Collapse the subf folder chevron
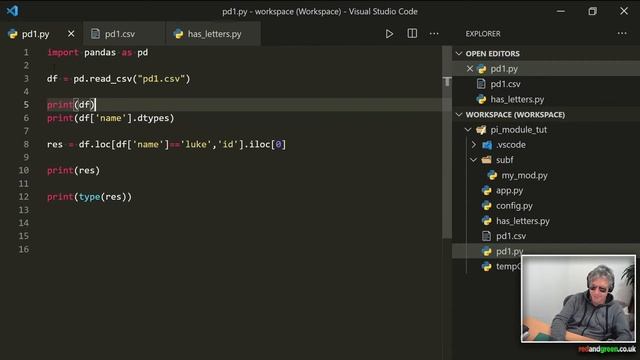 (x=473, y=160)
